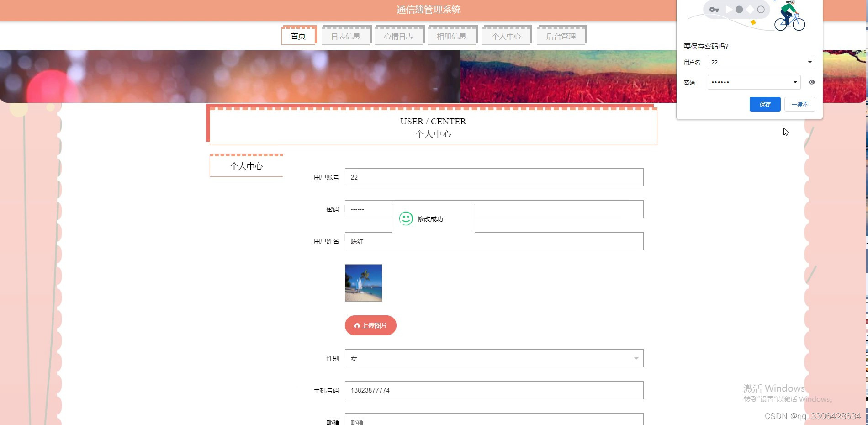Open the 用户名 dropdown in save-password popup
This screenshot has height=425, width=868.
(x=761, y=62)
